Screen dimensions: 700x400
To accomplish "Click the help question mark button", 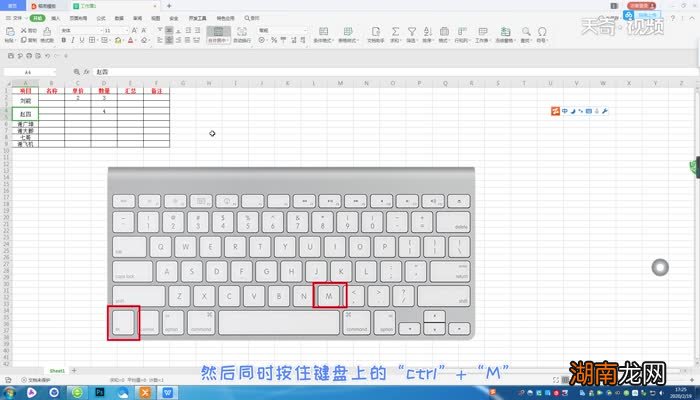I will [x=673, y=18].
